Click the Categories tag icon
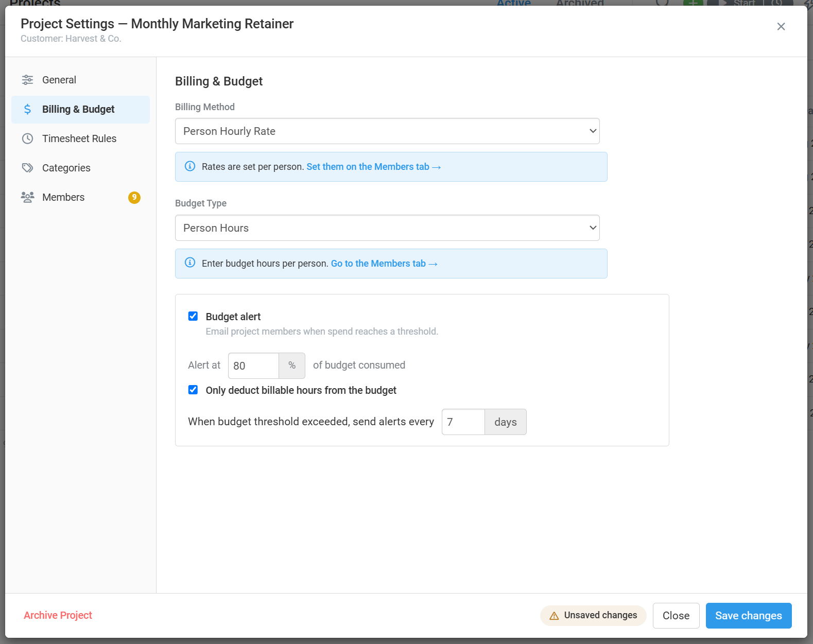Screen dimensions: 813x644 (x=27, y=168)
